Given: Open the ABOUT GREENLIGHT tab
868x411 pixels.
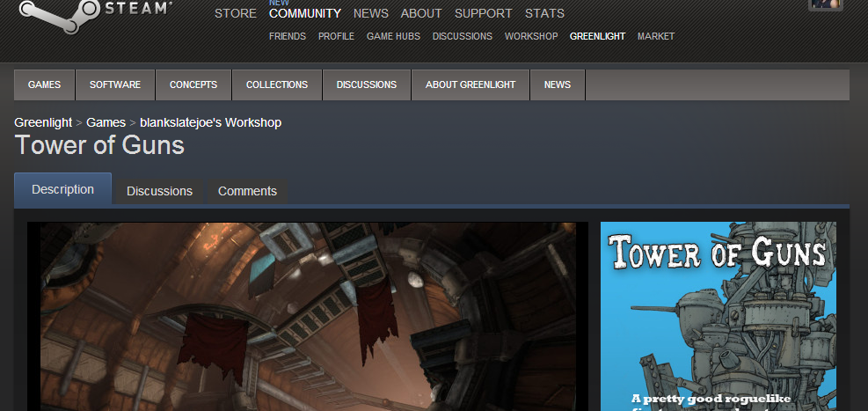Looking at the screenshot, I should click(470, 84).
